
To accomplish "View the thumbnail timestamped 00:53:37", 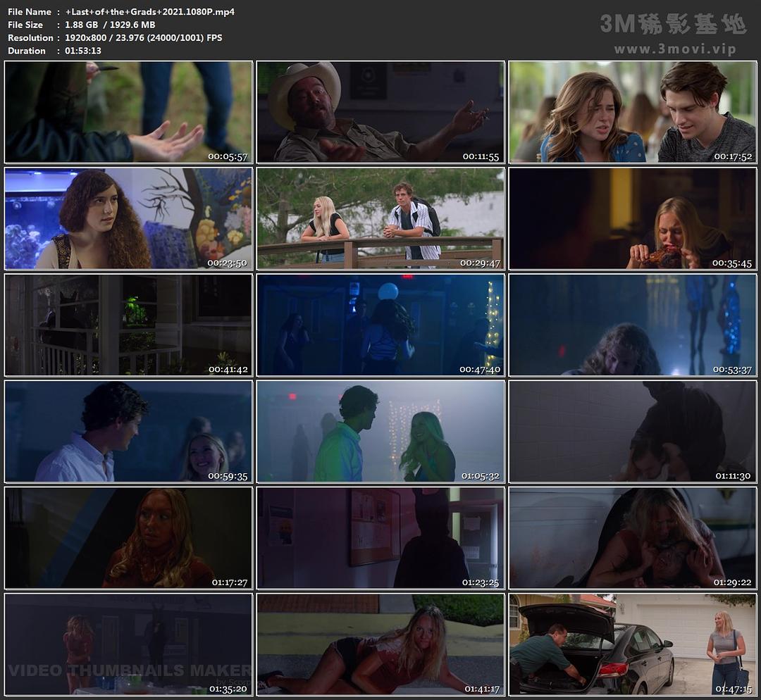I will click(x=632, y=325).
